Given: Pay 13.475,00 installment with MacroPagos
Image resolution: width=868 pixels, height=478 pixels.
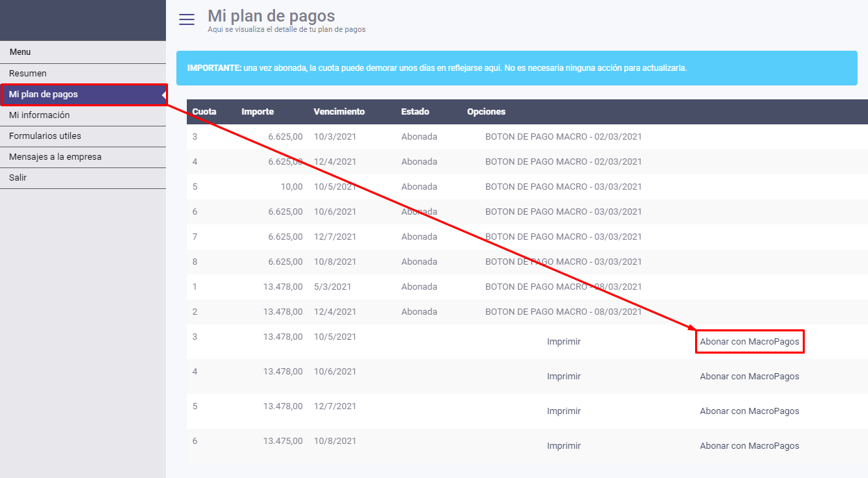Looking at the screenshot, I should (749, 446).
